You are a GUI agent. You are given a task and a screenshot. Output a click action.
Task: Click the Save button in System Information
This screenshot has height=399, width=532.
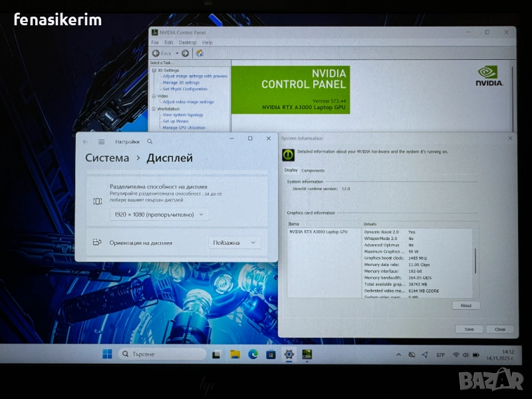469,329
